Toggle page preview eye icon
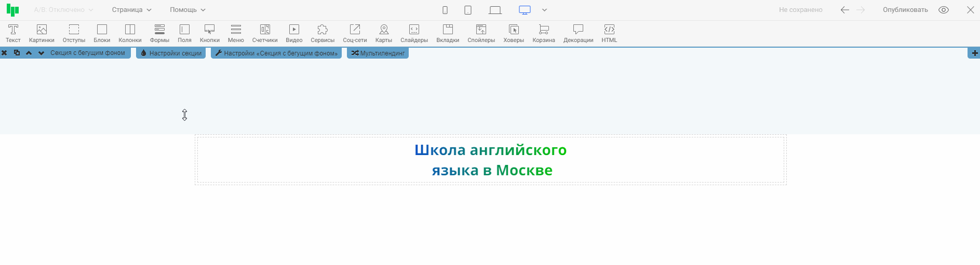Screen dimensions: 980x265 point(944,10)
